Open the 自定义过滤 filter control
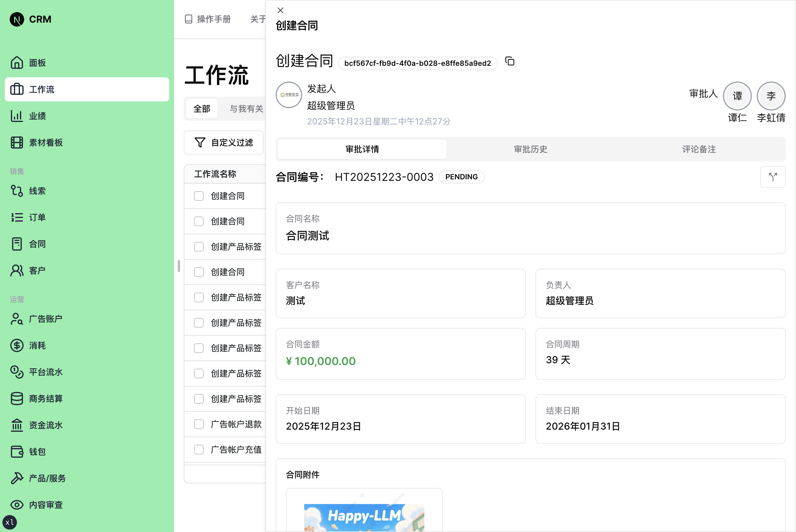This screenshot has height=532, width=796. 223,143
